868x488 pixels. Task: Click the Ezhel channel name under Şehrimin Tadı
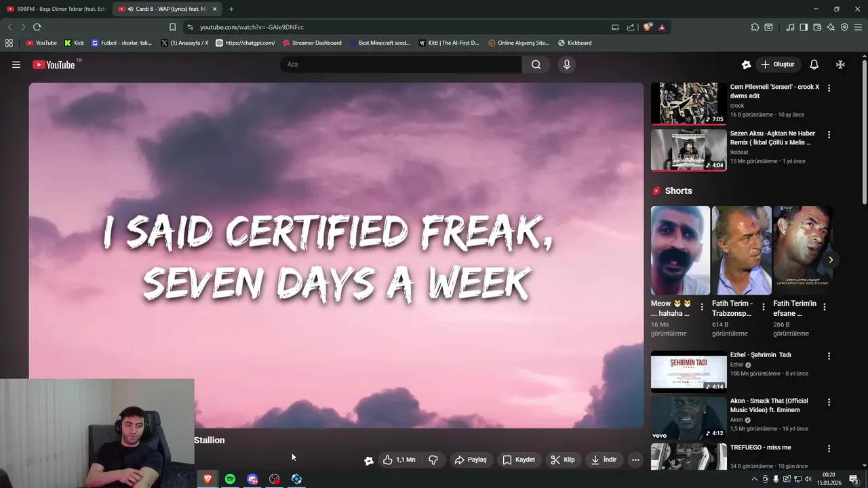pyautogui.click(x=736, y=365)
